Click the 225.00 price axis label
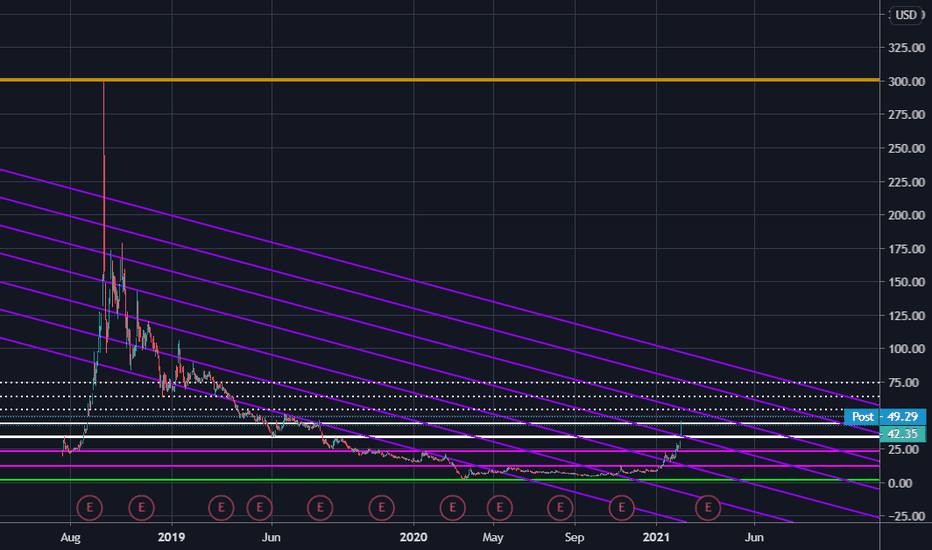The height and width of the screenshot is (550, 932). point(906,182)
